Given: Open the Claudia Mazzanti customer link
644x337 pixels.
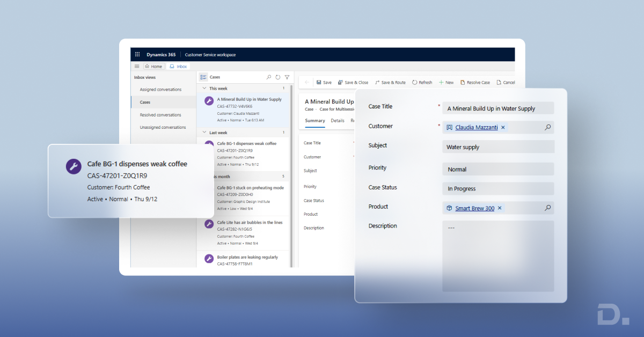Looking at the screenshot, I should click(x=476, y=128).
